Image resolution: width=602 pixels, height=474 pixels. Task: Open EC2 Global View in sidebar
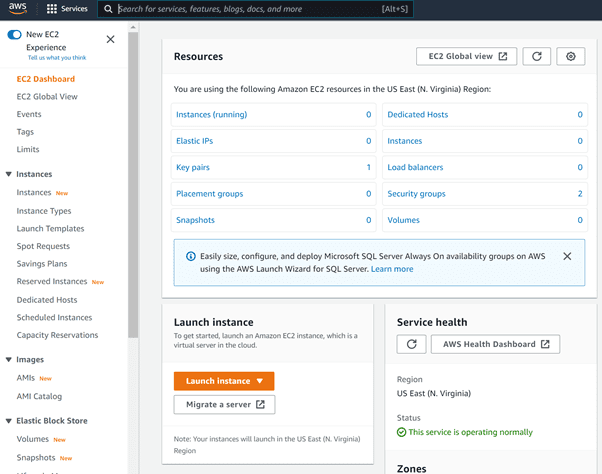47,97
